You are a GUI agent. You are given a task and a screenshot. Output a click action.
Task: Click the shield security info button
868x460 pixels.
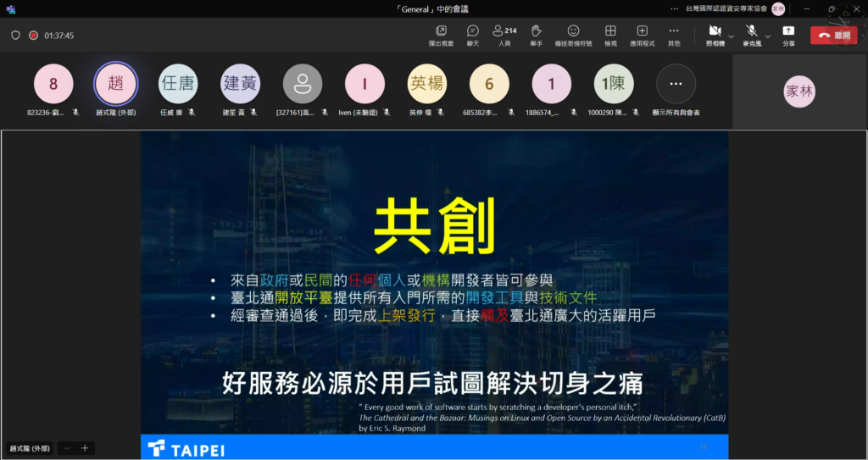coord(15,36)
